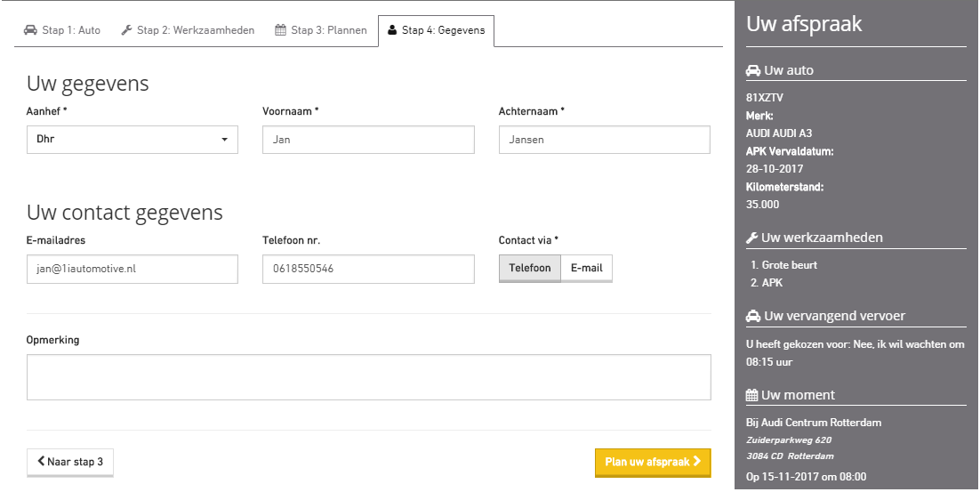Click the Voornaam input field
Image resolution: width=980 pixels, height=492 pixels.
click(368, 140)
